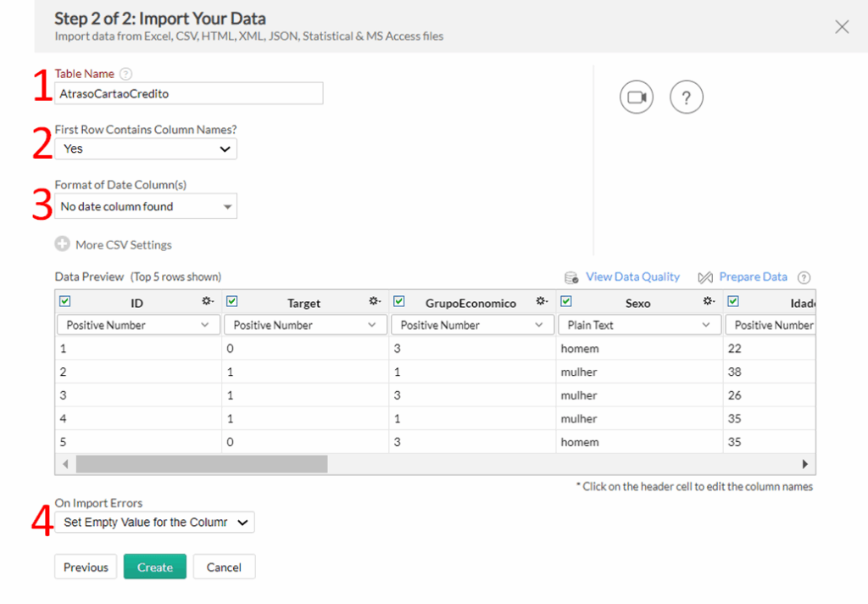Click the Table Name input field
The width and height of the screenshot is (868, 604).
(189, 93)
